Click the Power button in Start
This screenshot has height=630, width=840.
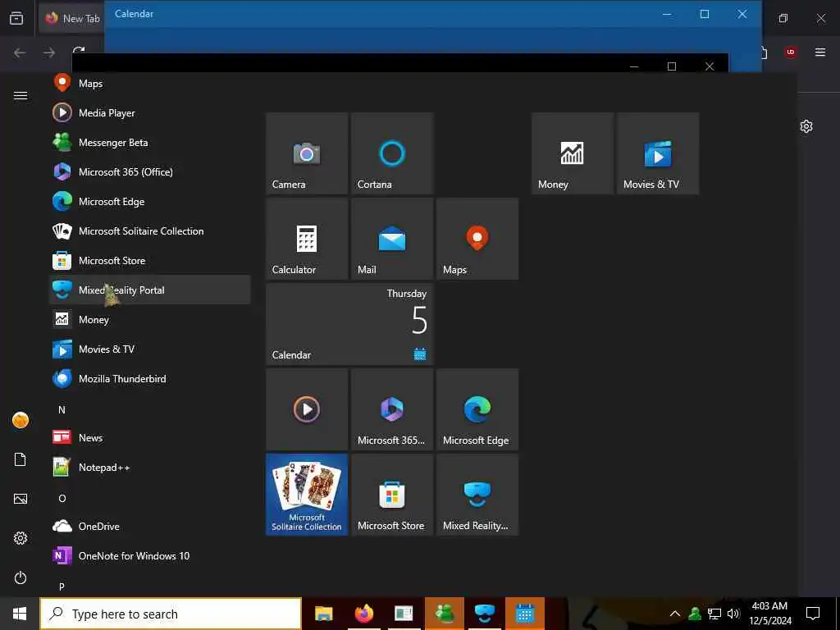(21, 577)
